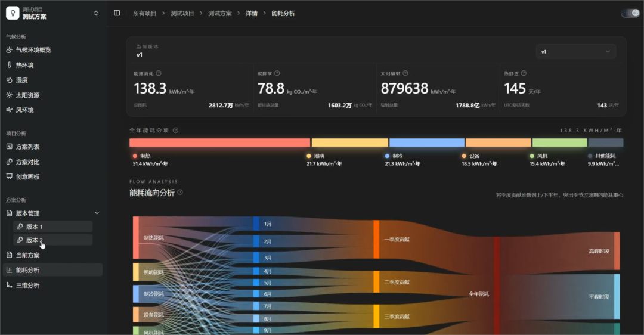Screen dimensions: 644x335
Task: Click the 风环境 wind icon
Action: [x=9, y=110]
